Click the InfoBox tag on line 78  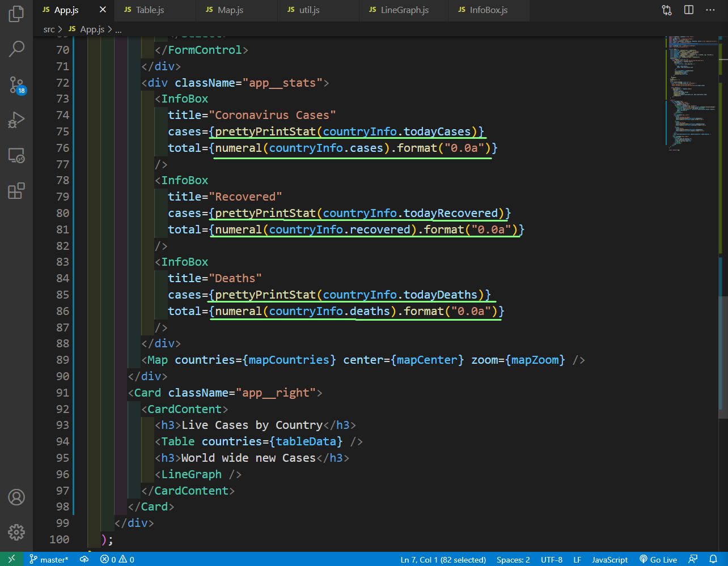coord(184,180)
